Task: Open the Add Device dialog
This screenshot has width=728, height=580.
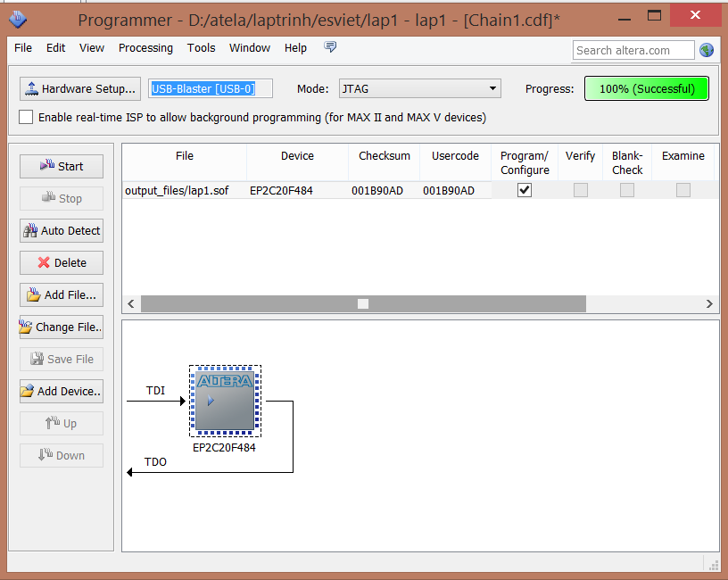Action: [62, 392]
